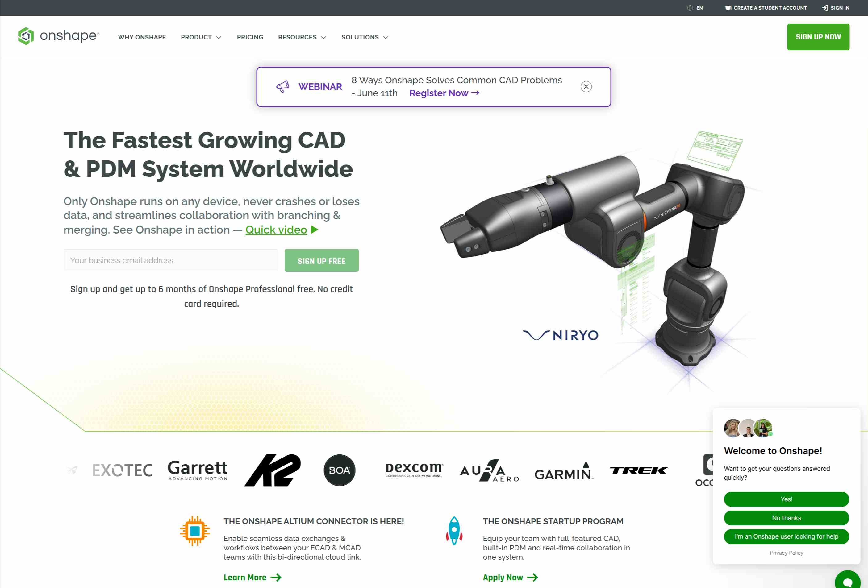This screenshot has width=868, height=588.
Task: Click Apply Now for Startup Program
Action: pyautogui.click(x=510, y=577)
